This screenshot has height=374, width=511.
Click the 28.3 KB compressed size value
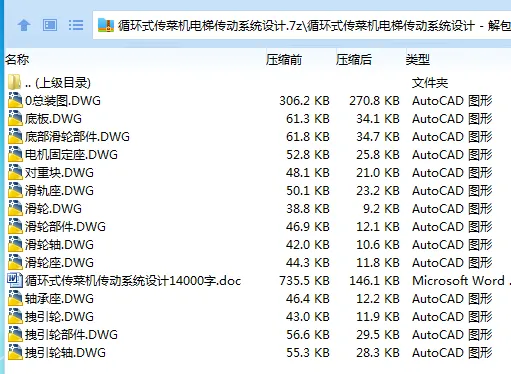(378, 353)
